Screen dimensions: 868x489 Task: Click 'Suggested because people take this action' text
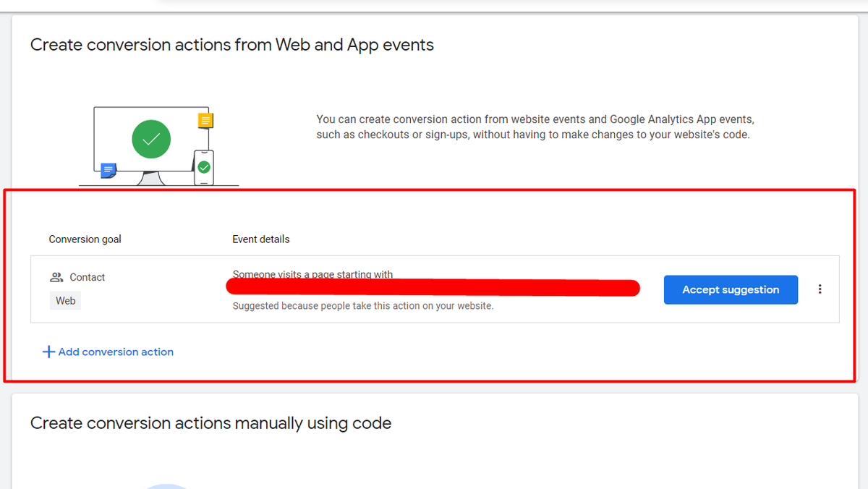[363, 306]
